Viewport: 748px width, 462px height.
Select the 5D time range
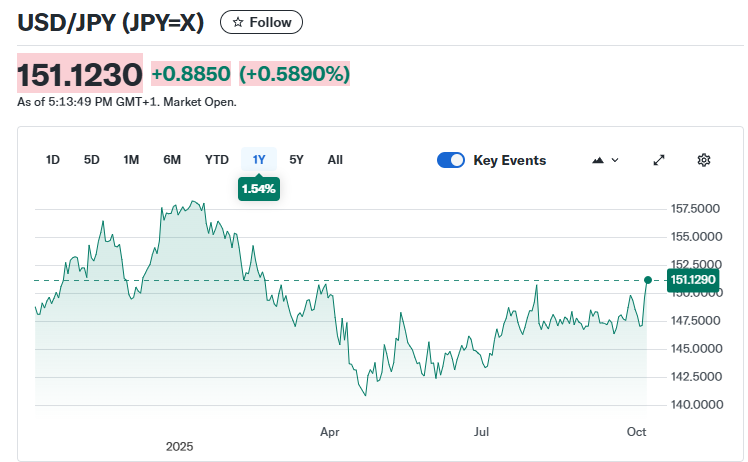click(92, 160)
